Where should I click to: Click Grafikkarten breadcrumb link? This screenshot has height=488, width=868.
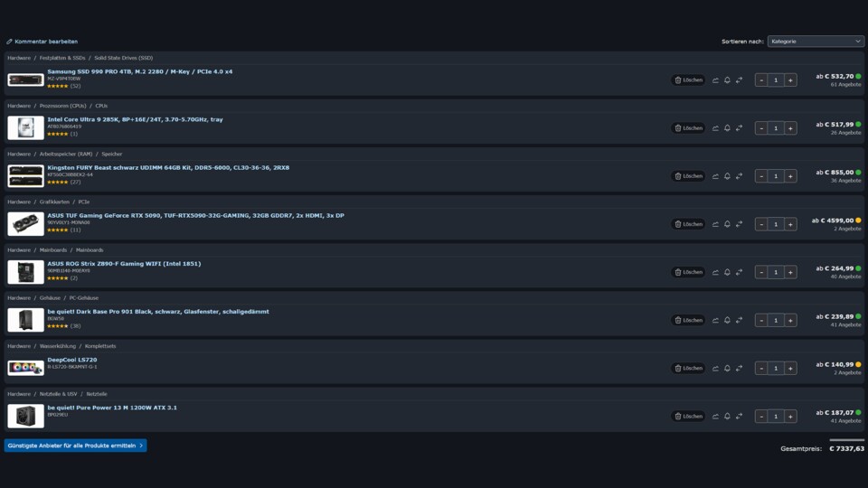[x=54, y=202]
